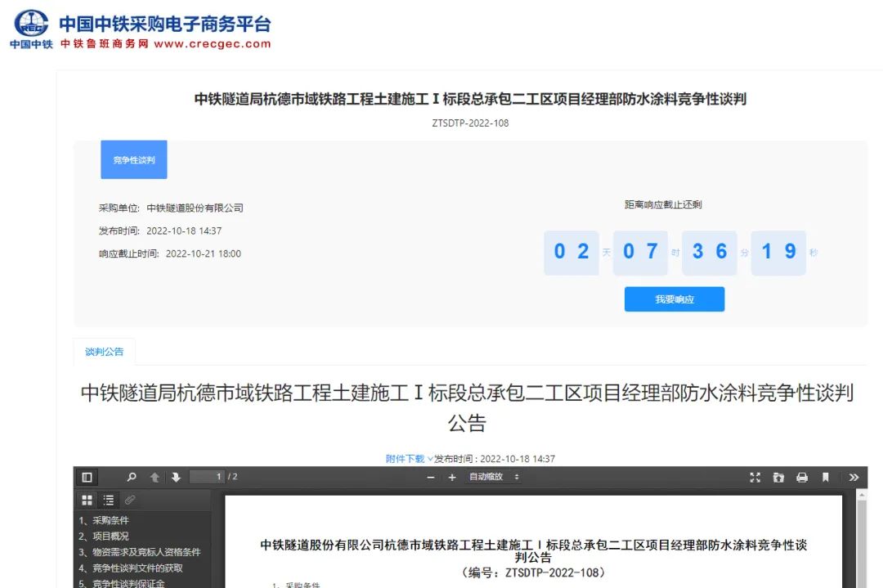Open the 自动缩放 zoom dropdown
The image size is (883, 588).
tap(494, 477)
